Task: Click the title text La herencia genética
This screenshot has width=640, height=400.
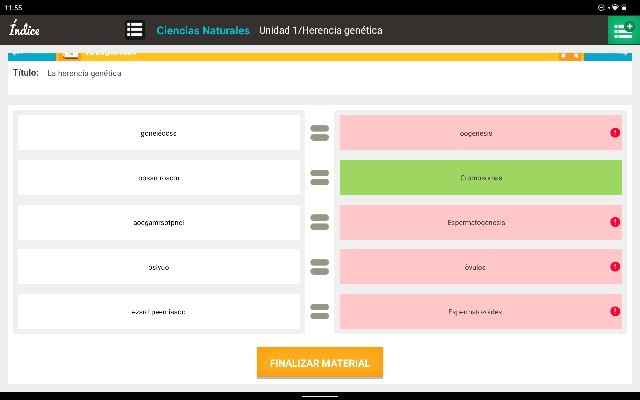Action: click(x=84, y=73)
